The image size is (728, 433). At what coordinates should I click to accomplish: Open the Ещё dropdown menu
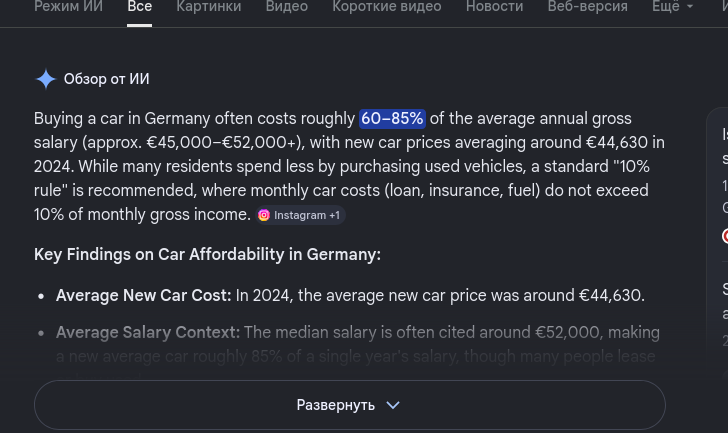[673, 6]
